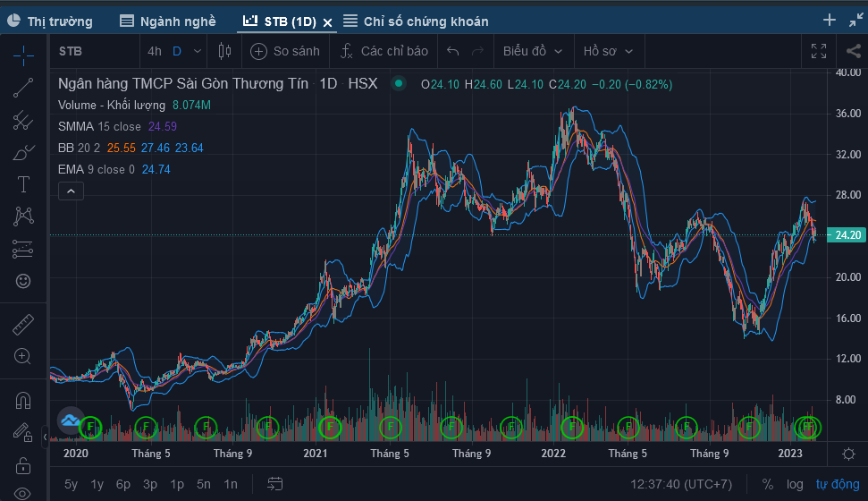The image size is (868, 501).
Task: Open the go to date calendar icon
Action: tap(275, 484)
